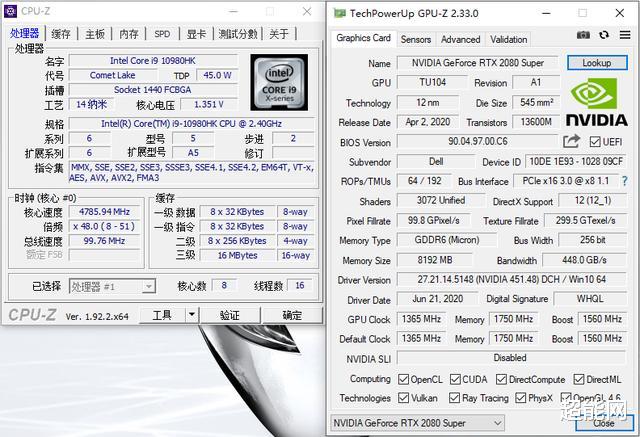
Task: Click the bus speed value 99.76 MHz
Action: pos(104,241)
